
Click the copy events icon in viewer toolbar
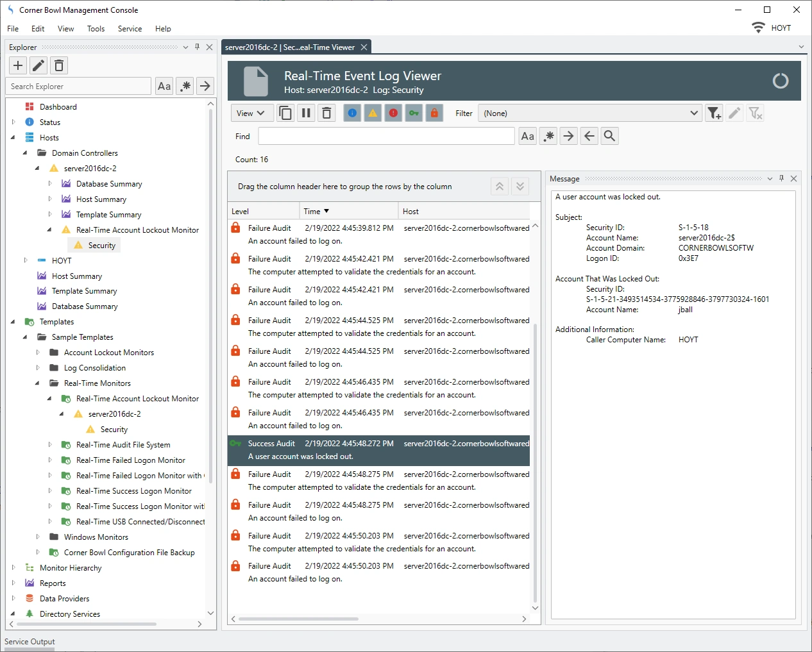point(285,113)
